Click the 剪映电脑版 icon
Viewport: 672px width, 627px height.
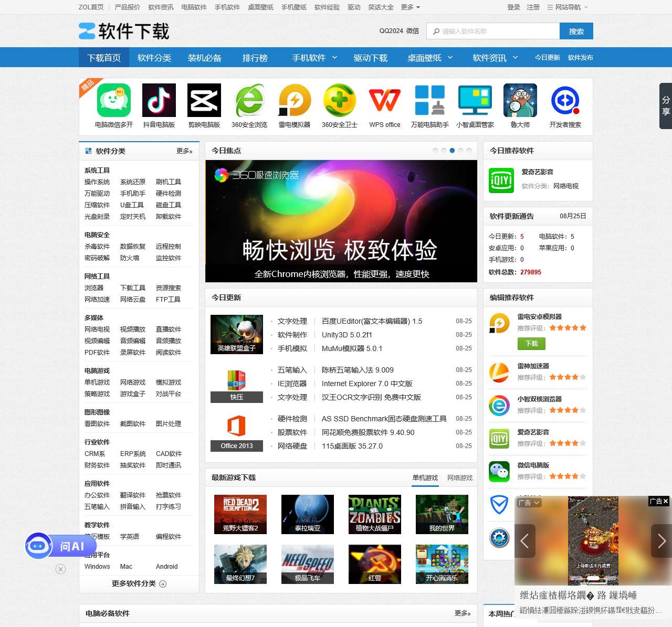coord(204,100)
